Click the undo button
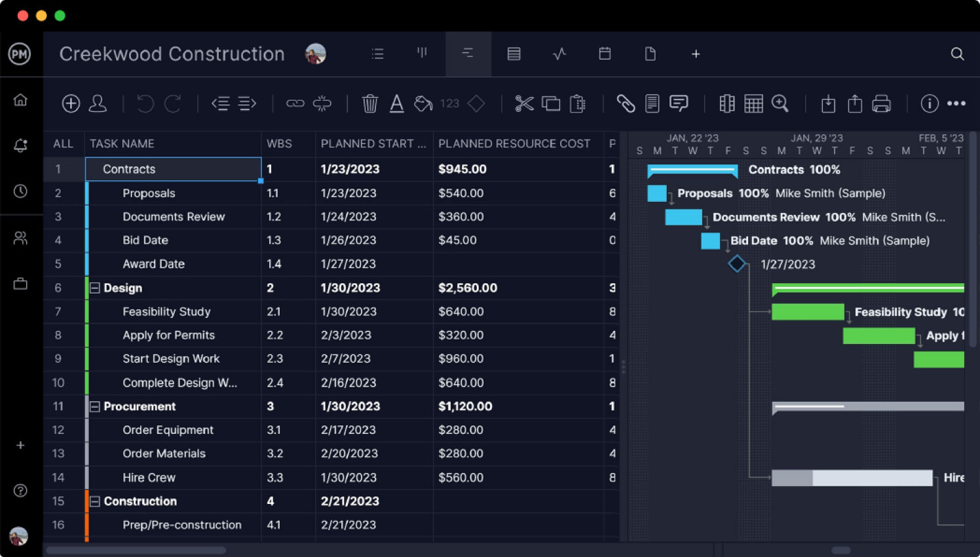The height and width of the screenshot is (557, 980). coord(144,103)
